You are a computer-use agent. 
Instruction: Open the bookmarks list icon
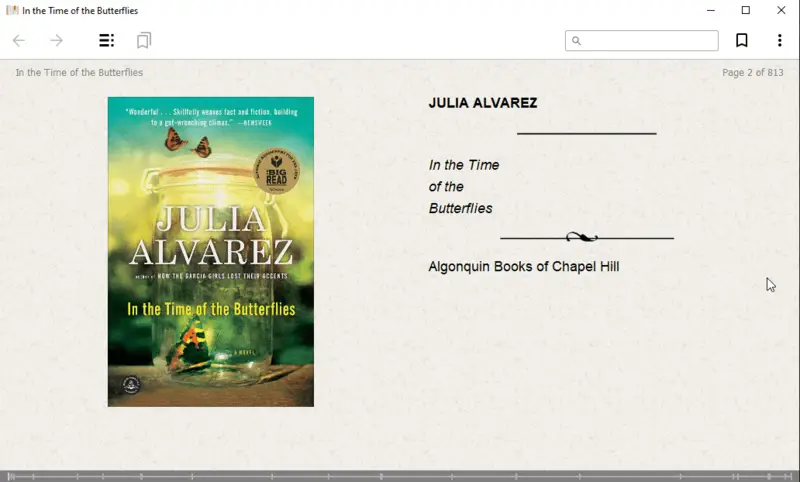click(144, 41)
